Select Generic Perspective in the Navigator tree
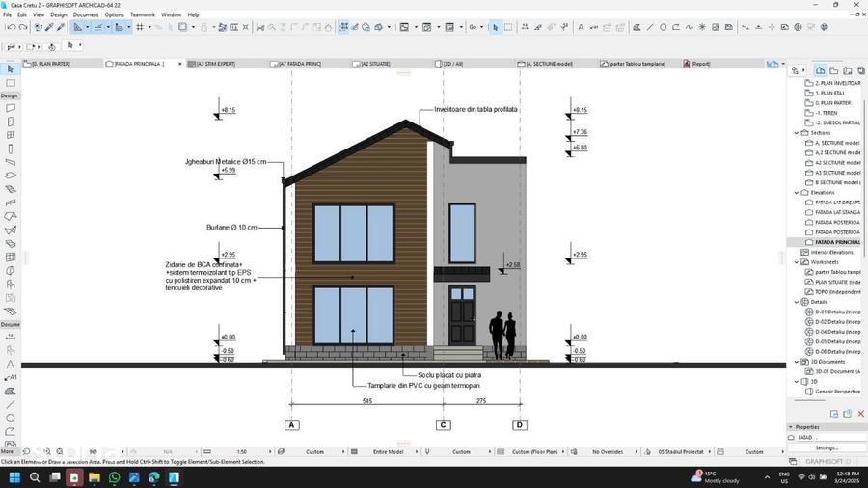The width and height of the screenshot is (868, 488). [836, 392]
